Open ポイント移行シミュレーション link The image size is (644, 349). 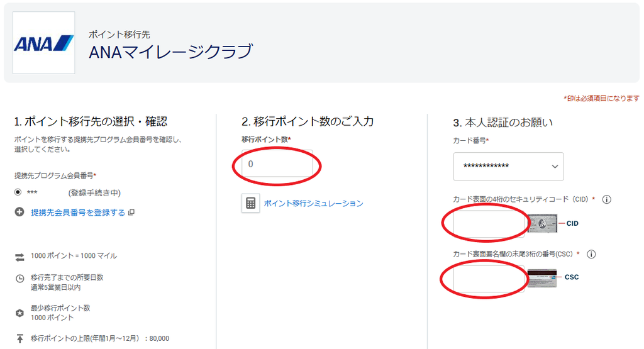313,204
